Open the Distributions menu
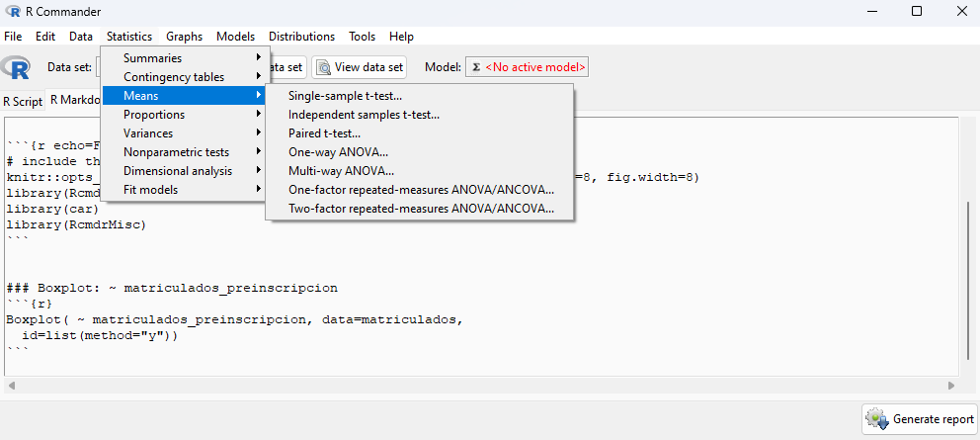The height and width of the screenshot is (440, 980). coord(301,37)
